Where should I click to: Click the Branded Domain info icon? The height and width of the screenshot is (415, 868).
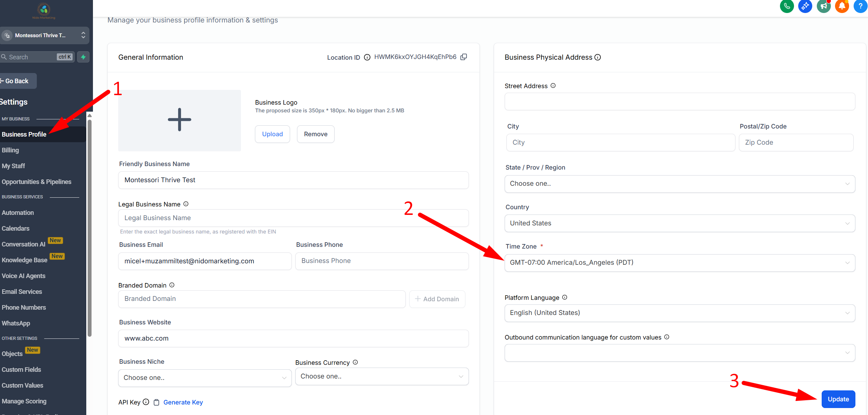[x=172, y=285]
